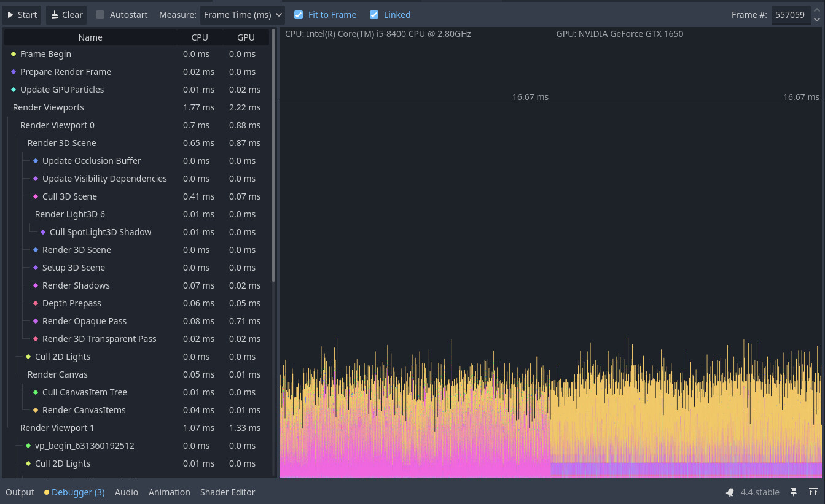Select the Render Light3D 6 tree row
This screenshot has height=504, width=825.
click(x=69, y=214)
